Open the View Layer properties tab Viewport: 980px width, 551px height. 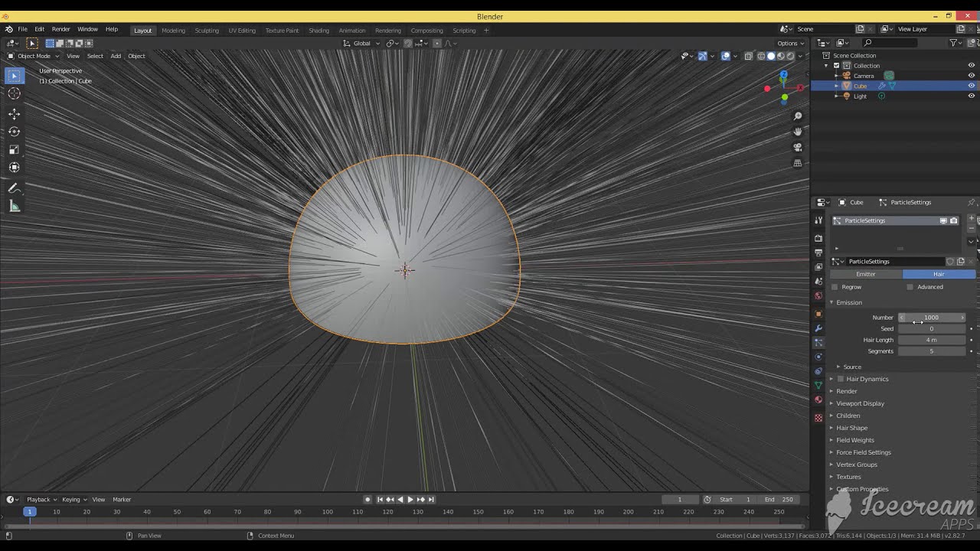[818, 267]
